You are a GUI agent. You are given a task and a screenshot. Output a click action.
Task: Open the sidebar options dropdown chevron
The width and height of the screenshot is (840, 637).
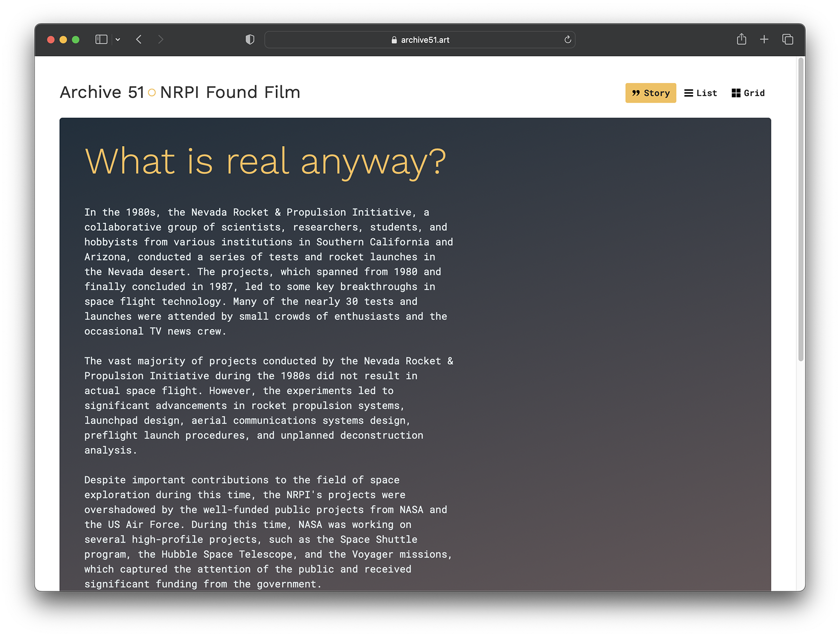118,40
